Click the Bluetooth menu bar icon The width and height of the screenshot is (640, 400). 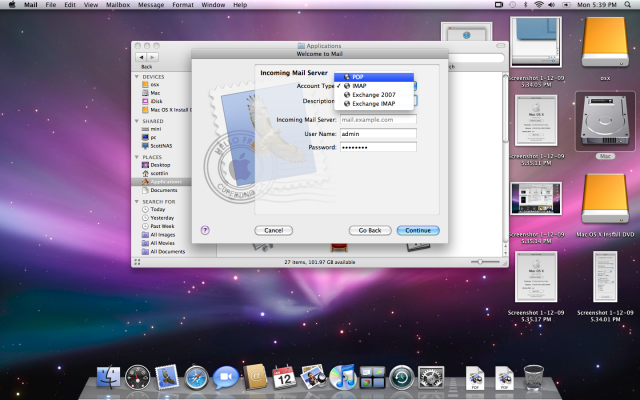coord(526,5)
